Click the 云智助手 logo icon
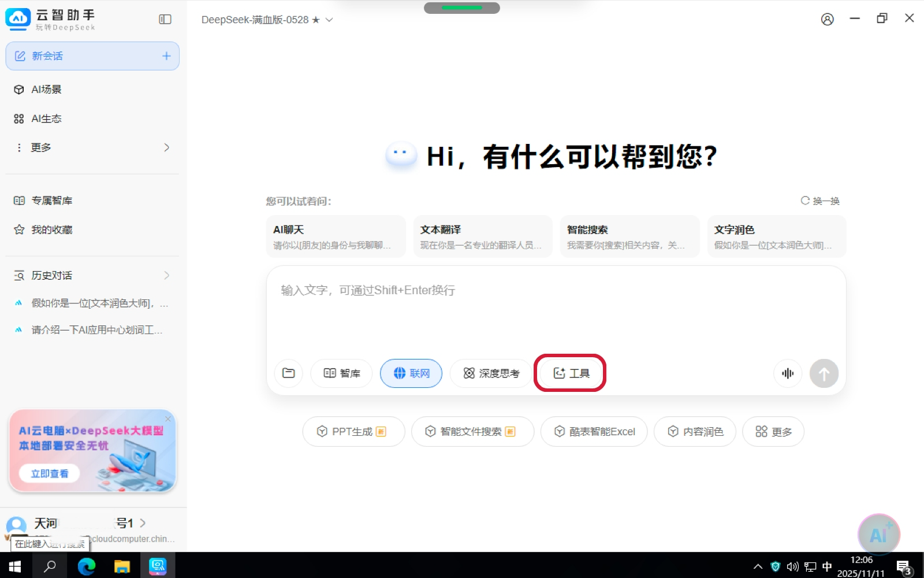This screenshot has height=578, width=924. pos(18,19)
